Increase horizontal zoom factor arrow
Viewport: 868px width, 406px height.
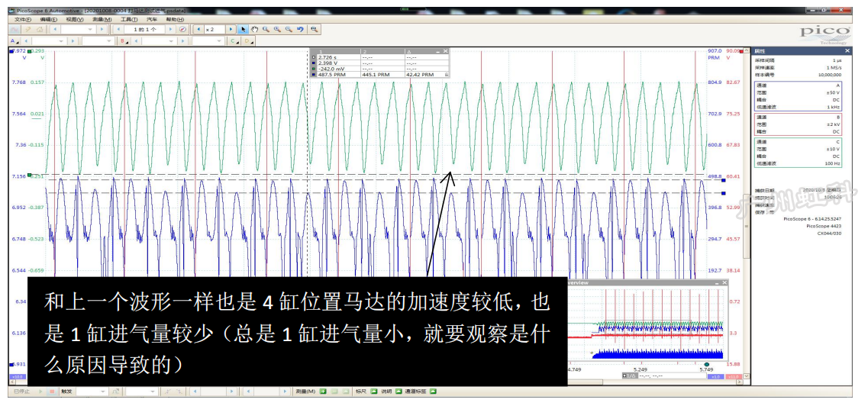coord(231,29)
